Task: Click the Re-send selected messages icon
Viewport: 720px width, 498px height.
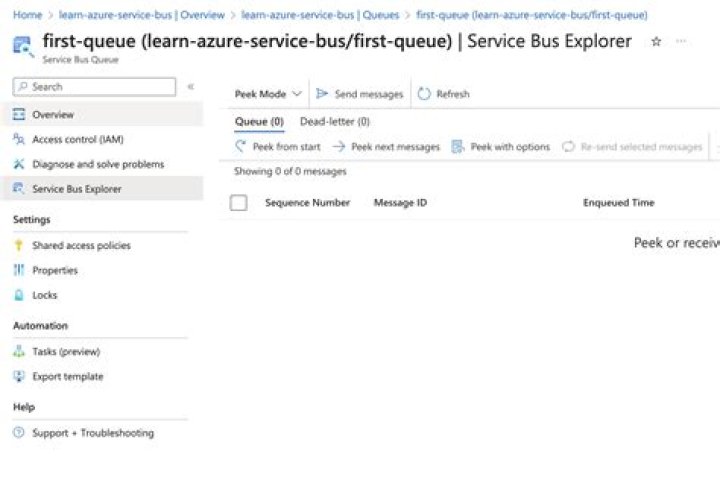Action: pyautogui.click(x=568, y=146)
